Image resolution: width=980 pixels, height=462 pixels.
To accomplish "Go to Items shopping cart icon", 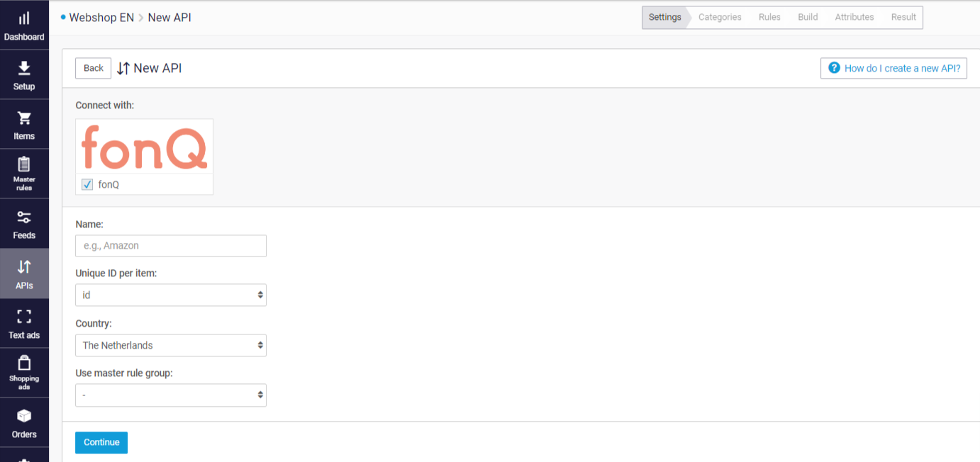I will coord(24,118).
